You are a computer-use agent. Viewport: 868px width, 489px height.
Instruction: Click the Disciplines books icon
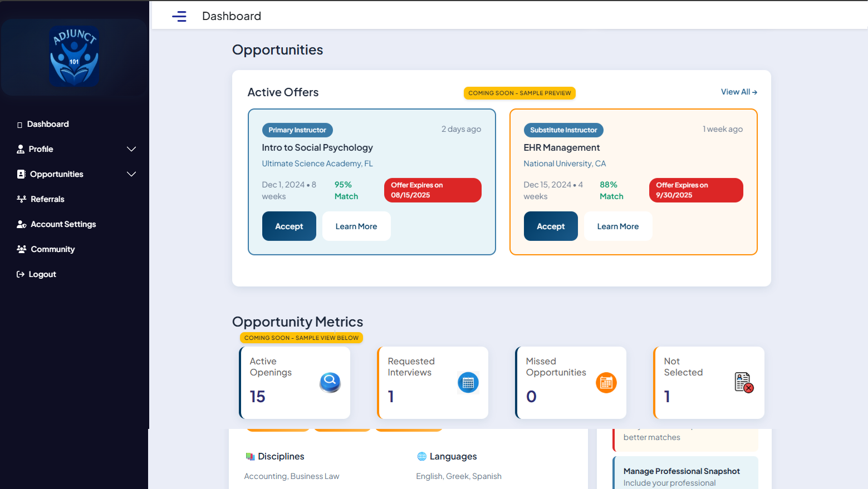(250, 456)
